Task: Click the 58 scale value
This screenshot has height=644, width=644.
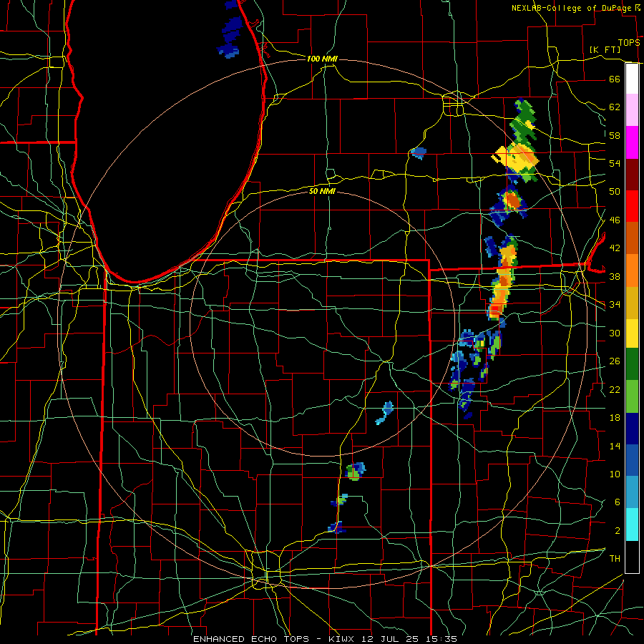Action: click(615, 135)
